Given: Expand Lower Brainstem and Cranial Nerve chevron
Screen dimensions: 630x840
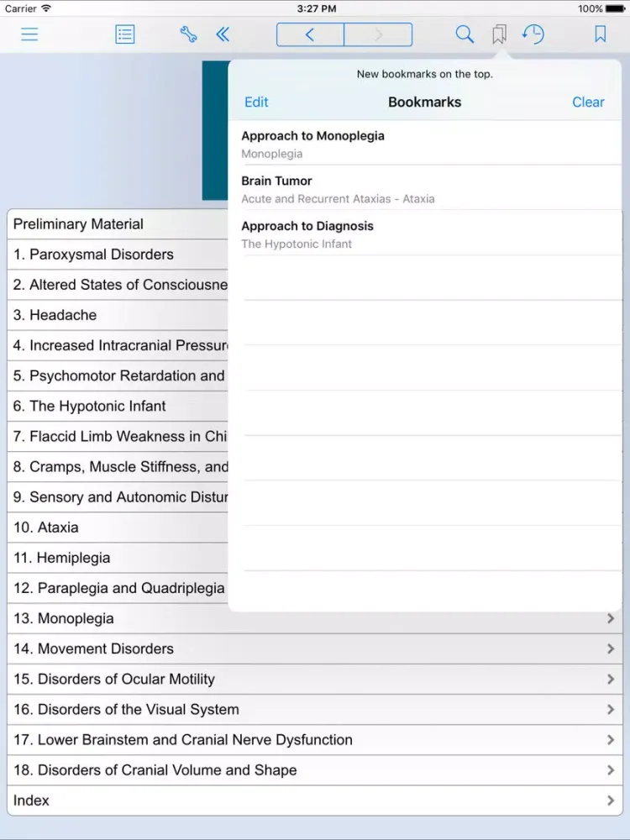Looking at the screenshot, I should [x=611, y=740].
